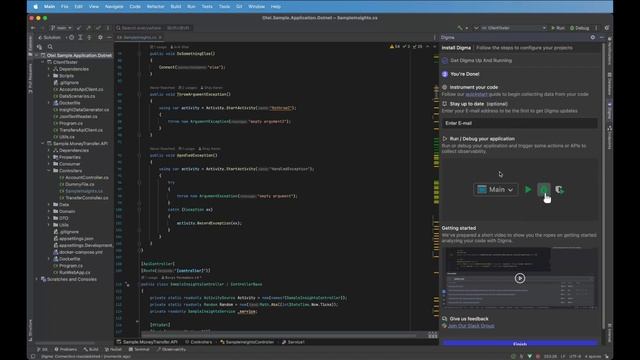Collapse the Controllers folder

click(x=49, y=171)
